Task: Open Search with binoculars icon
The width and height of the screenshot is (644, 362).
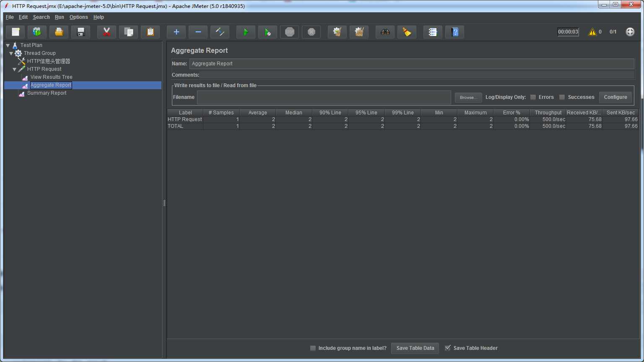Action: coord(385,32)
